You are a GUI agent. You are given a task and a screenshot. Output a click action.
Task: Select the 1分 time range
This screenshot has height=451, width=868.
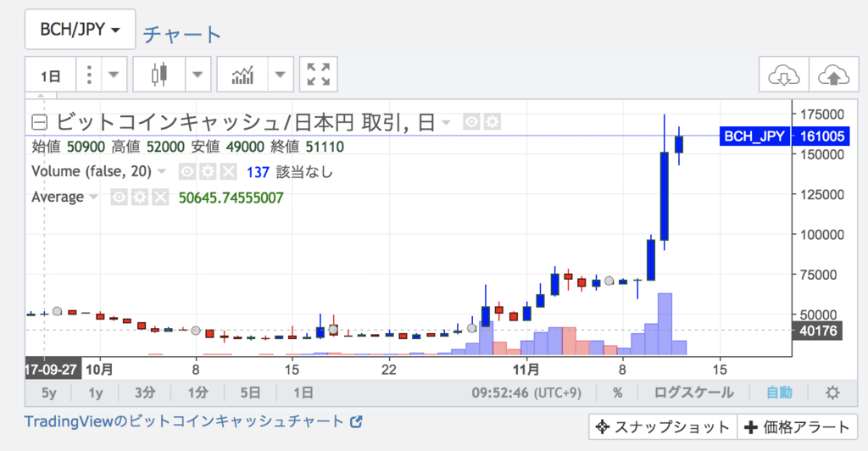(198, 393)
